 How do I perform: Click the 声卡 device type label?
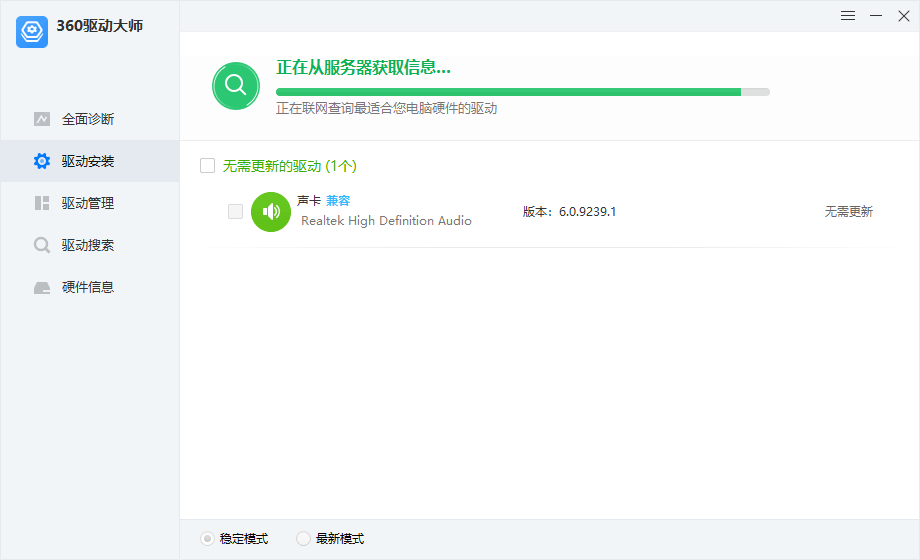309,201
